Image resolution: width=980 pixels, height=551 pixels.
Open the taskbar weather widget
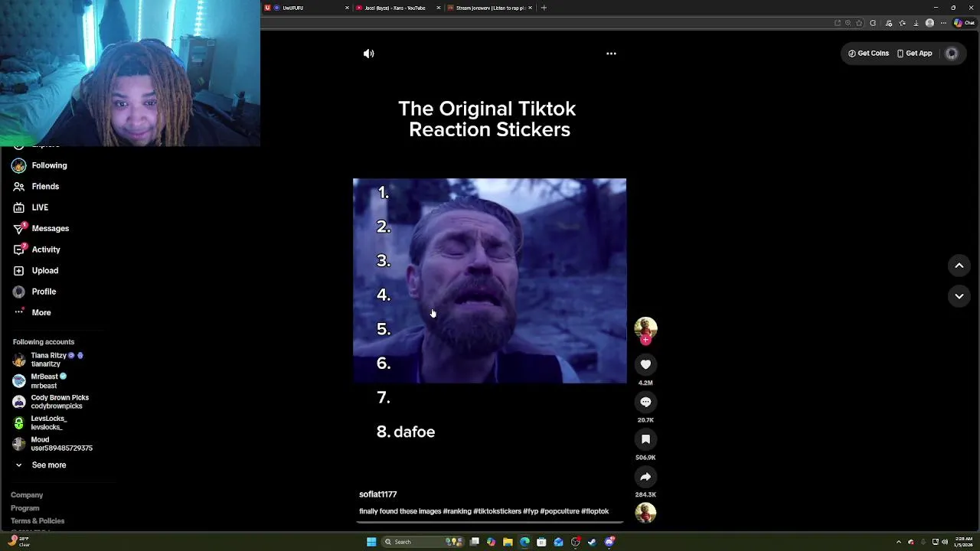point(20,541)
